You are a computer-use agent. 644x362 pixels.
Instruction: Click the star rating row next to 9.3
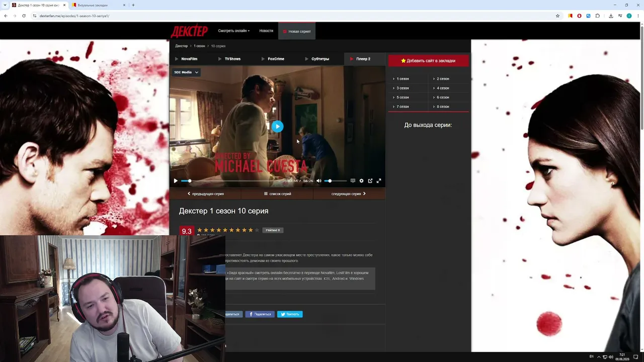click(228, 230)
